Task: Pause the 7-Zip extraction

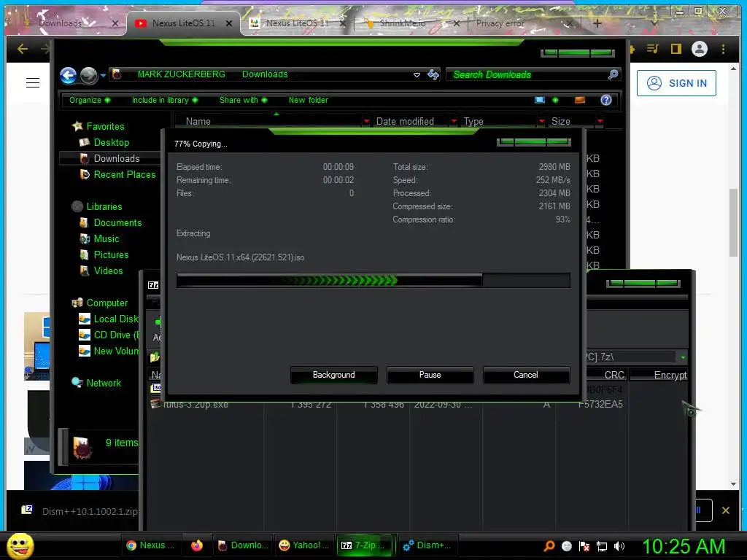Action: click(x=430, y=375)
